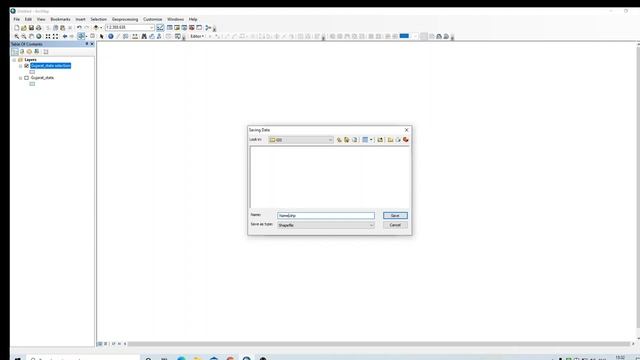Check the Gujarat_state layer checkbox

pos(27,78)
